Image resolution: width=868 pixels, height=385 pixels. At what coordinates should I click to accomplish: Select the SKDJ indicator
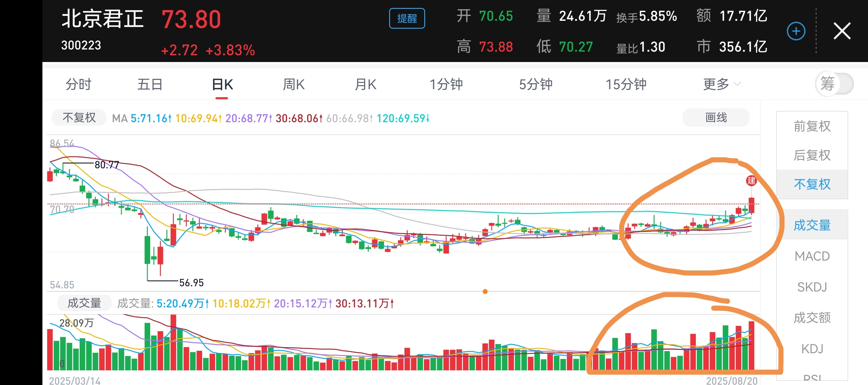812,287
